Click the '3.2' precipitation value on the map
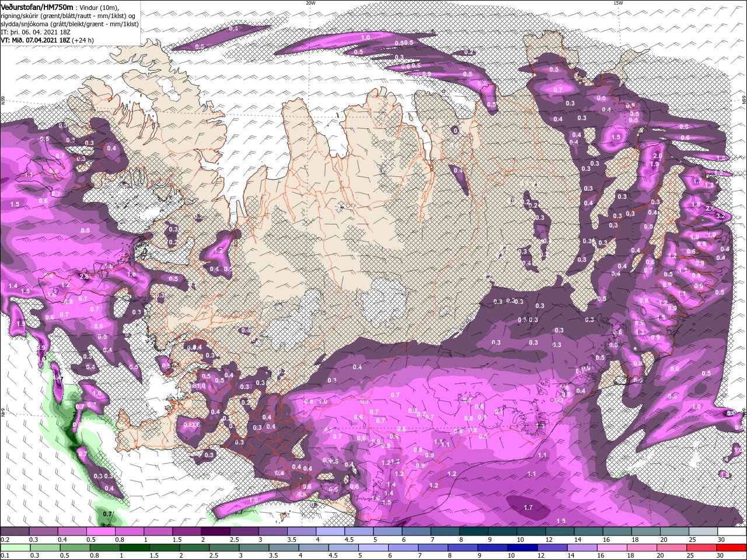 point(720,216)
